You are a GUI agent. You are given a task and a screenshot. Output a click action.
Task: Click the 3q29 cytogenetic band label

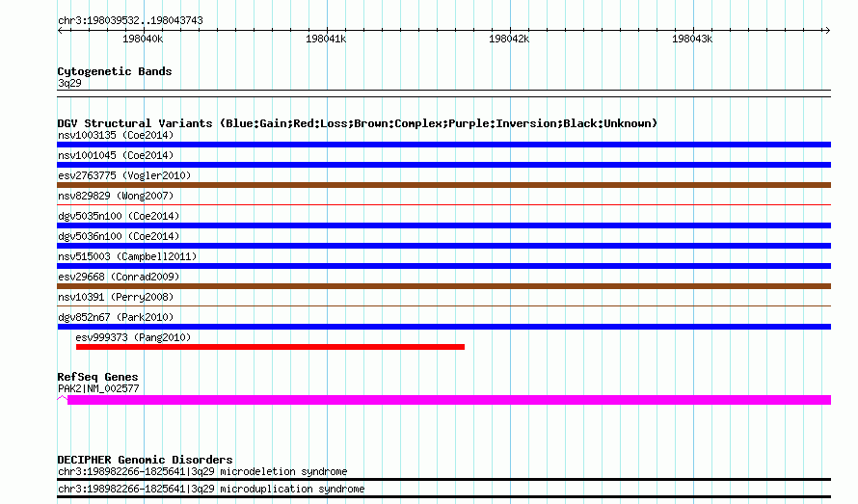pos(69,83)
